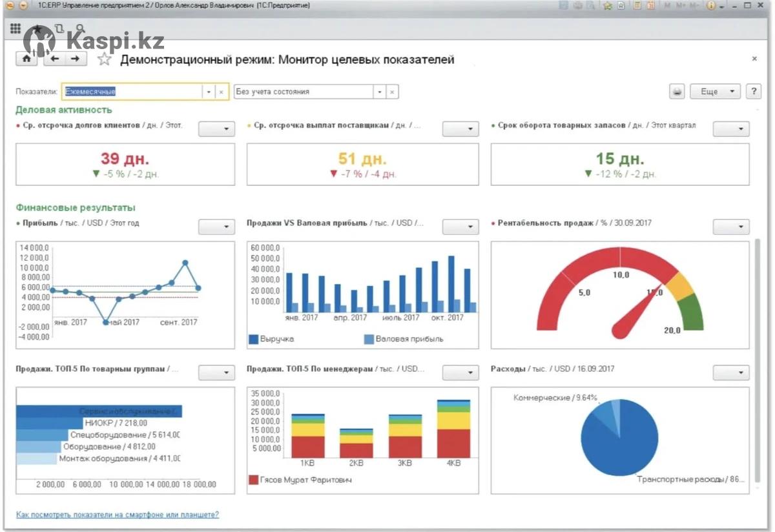
Task: Add page to favorites with star outline
Action: [104, 59]
